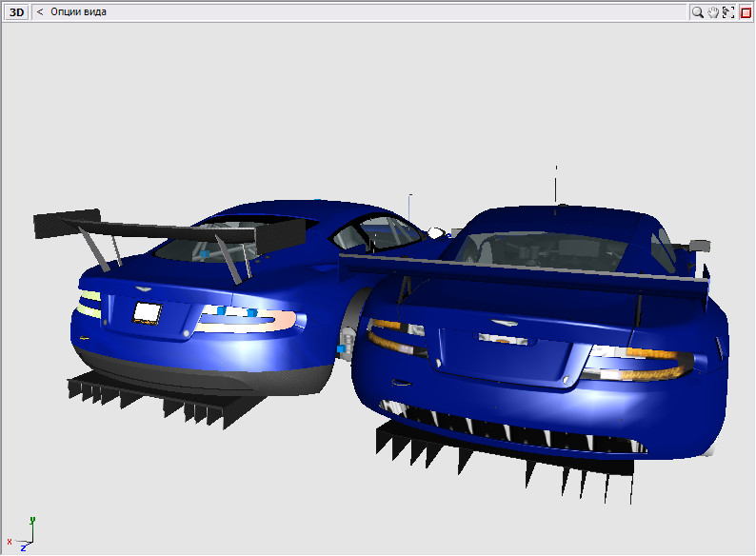
Task: Open the Опции вида view options menu
Action: pyautogui.click(x=78, y=12)
